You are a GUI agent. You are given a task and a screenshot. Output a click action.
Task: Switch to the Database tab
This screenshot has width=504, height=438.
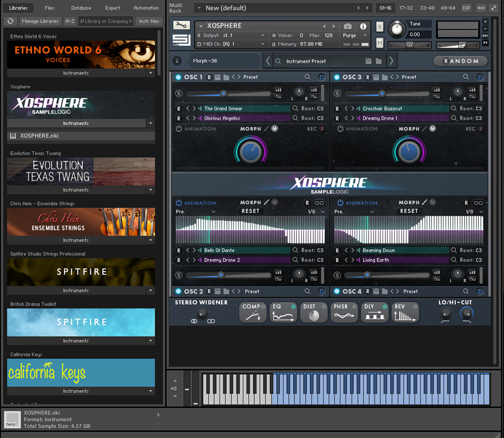pos(81,8)
